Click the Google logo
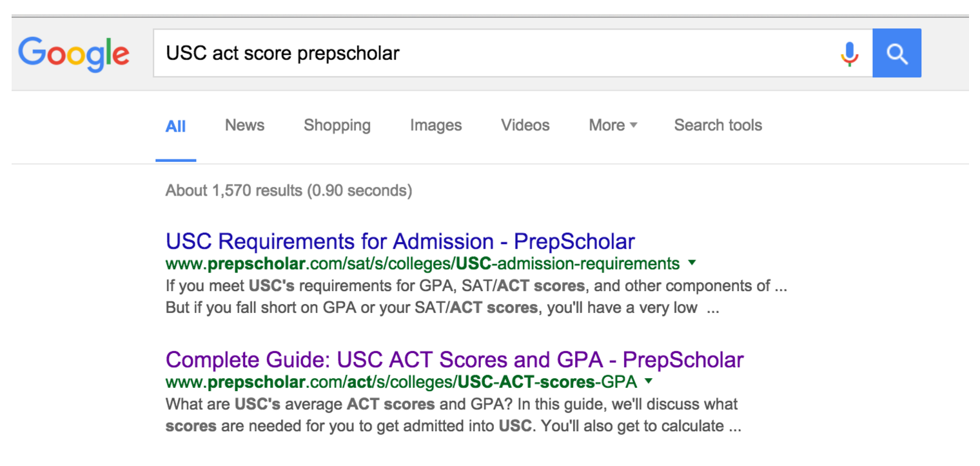 (73, 54)
